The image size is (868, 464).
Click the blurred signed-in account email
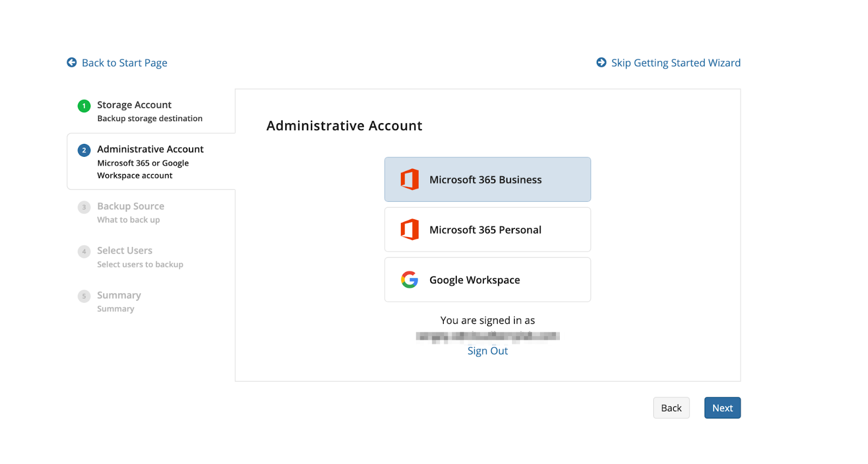(x=488, y=336)
